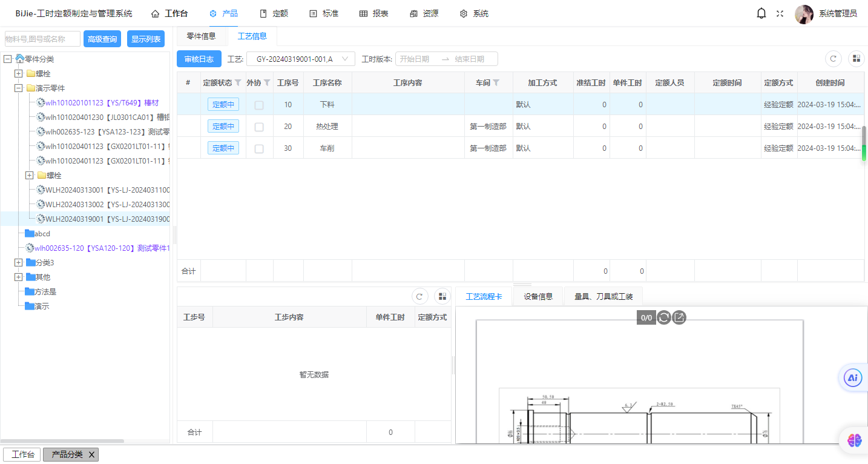Open the drawing in a new window icon
The width and height of the screenshot is (868, 464).
point(679,317)
